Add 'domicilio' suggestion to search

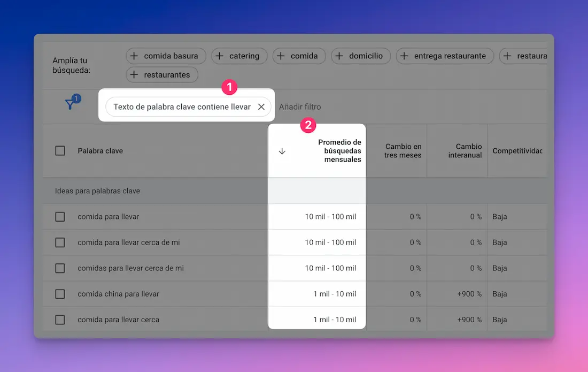360,56
